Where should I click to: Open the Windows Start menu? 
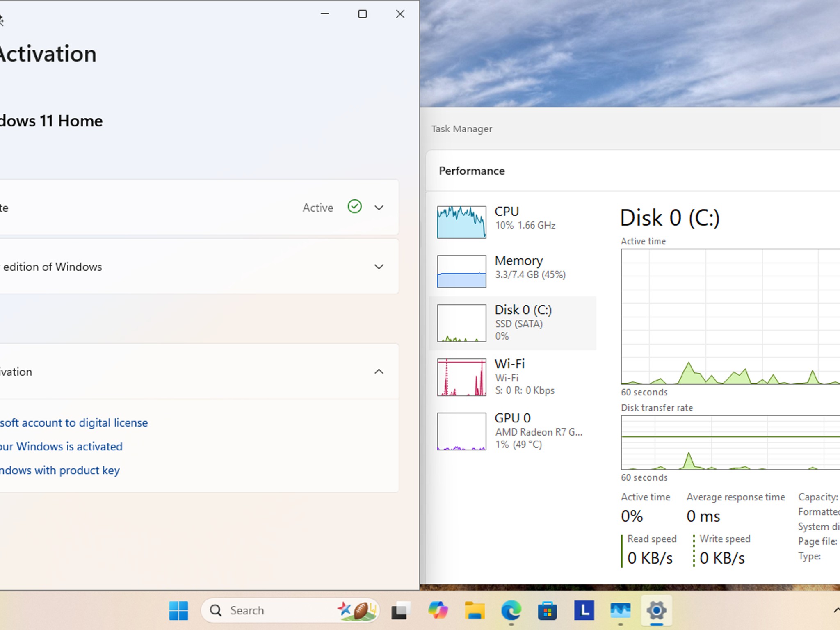(178, 611)
